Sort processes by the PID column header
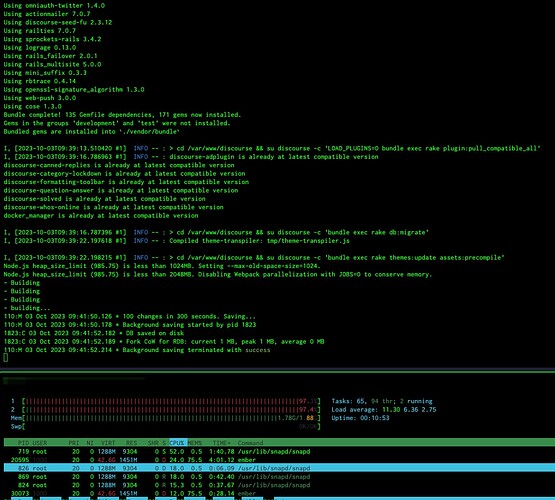The height and width of the screenshot is (500, 555). [x=23, y=443]
